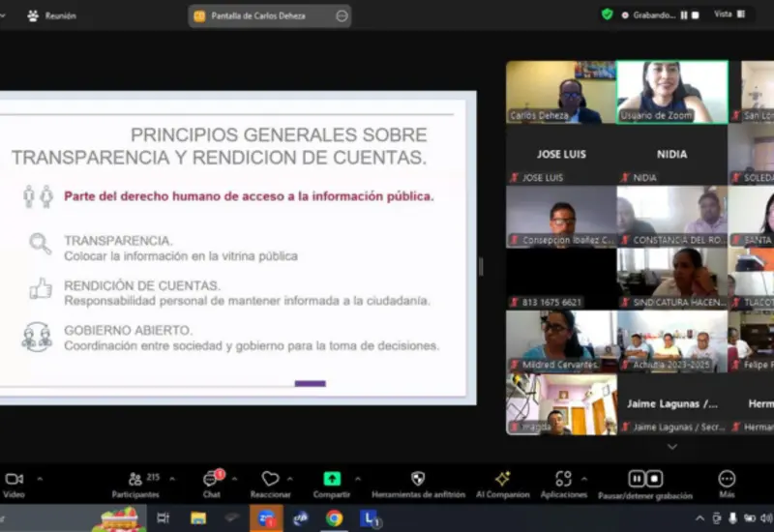Expand the Video options arrow
This screenshot has height=532, width=774.
coord(40,478)
